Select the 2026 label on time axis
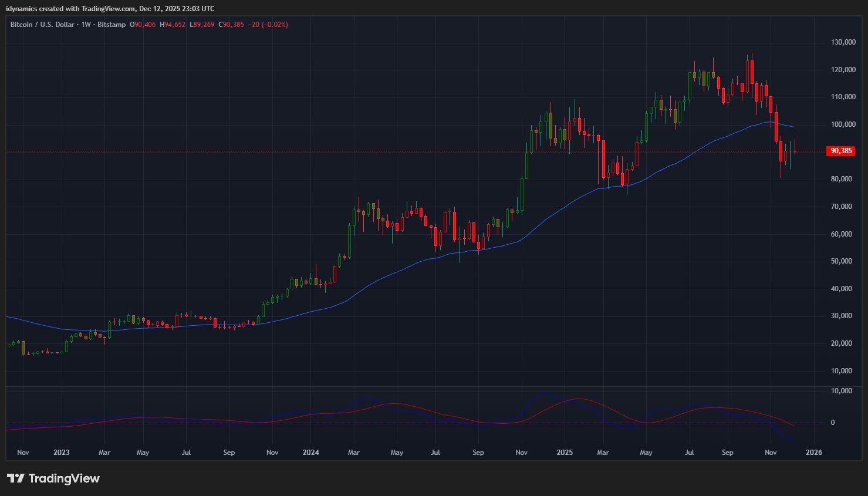This screenshot has width=868, height=496. (813, 453)
